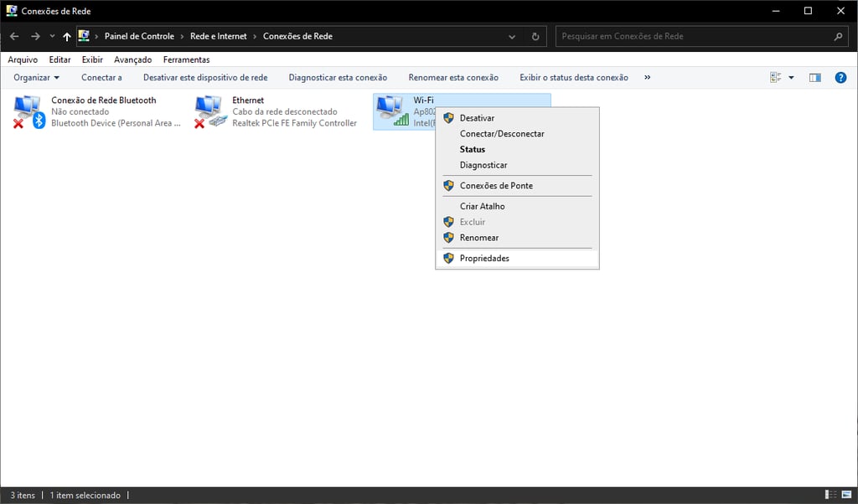
Task: Click Cabo da rede desconectado text
Action: 285,111
